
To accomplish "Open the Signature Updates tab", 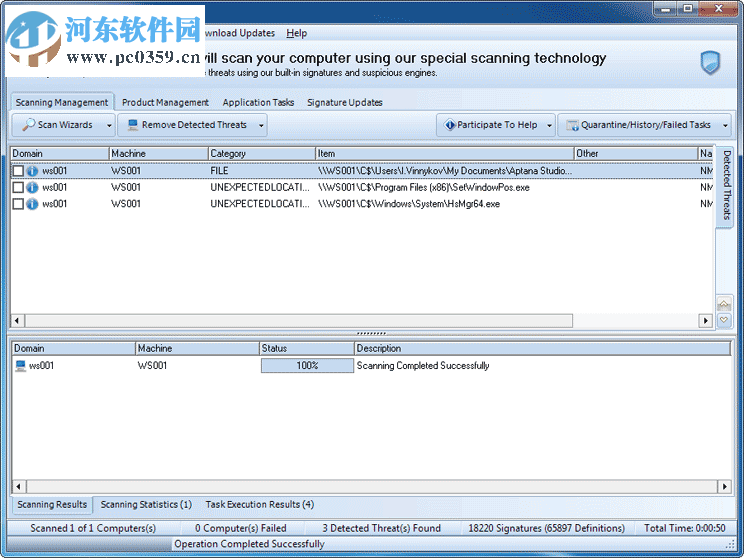I will [344, 102].
